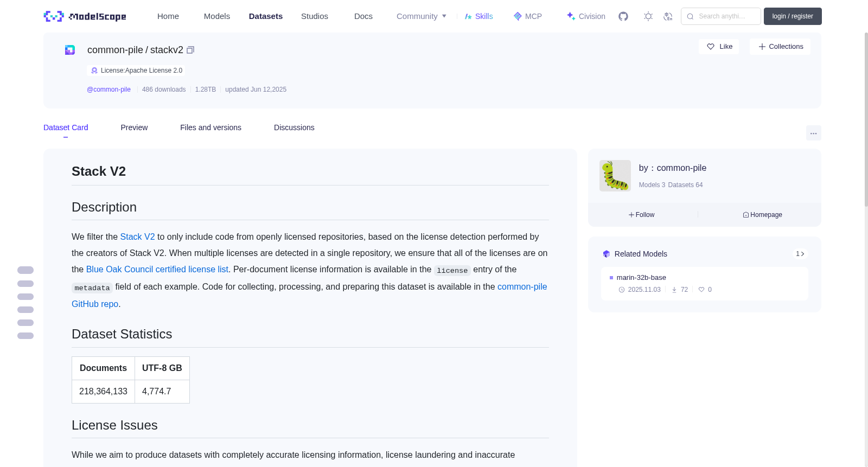Select the Dataset Card tab
868x467 pixels.
click(x=66, y=127)
